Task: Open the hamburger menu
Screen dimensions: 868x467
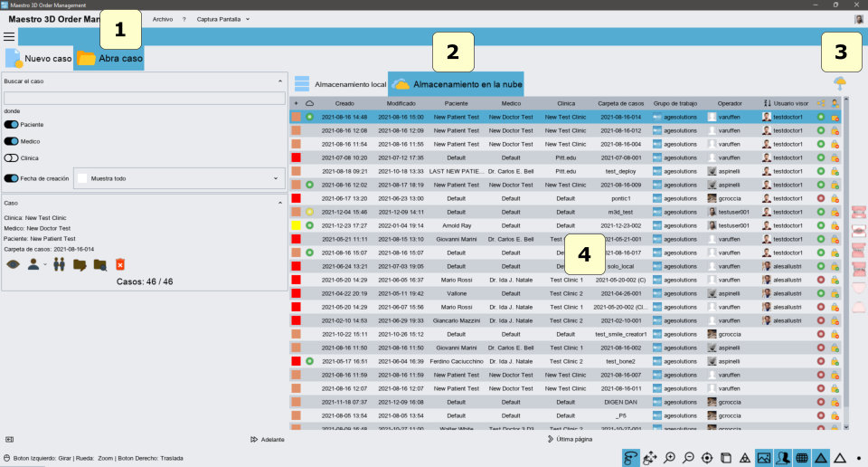Action: [9, 36]
